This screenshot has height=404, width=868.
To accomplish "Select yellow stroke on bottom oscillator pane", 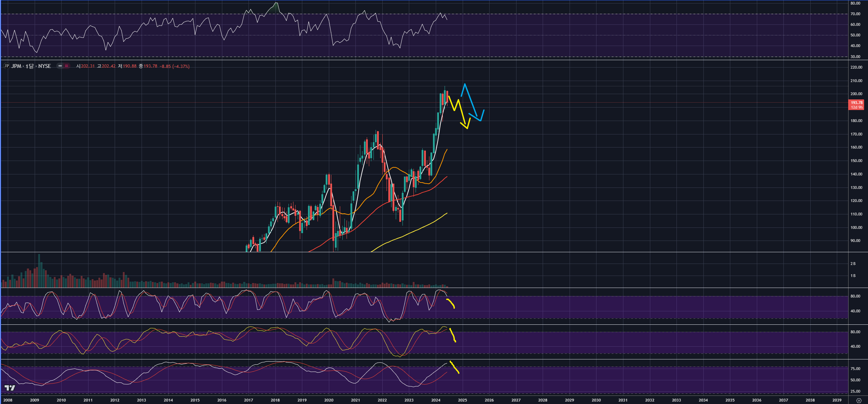I will 454,367.
